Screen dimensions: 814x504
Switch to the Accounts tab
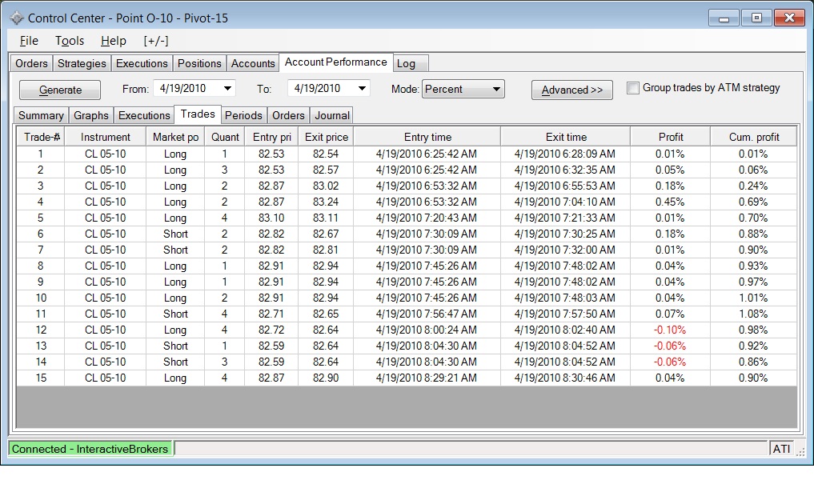coord(253,63)
